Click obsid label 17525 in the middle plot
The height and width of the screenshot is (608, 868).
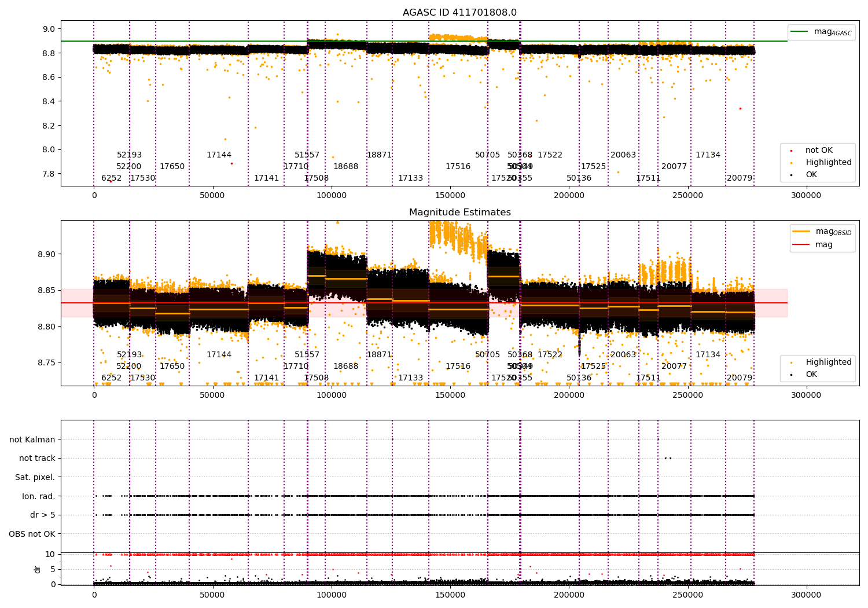pos(593,367)
